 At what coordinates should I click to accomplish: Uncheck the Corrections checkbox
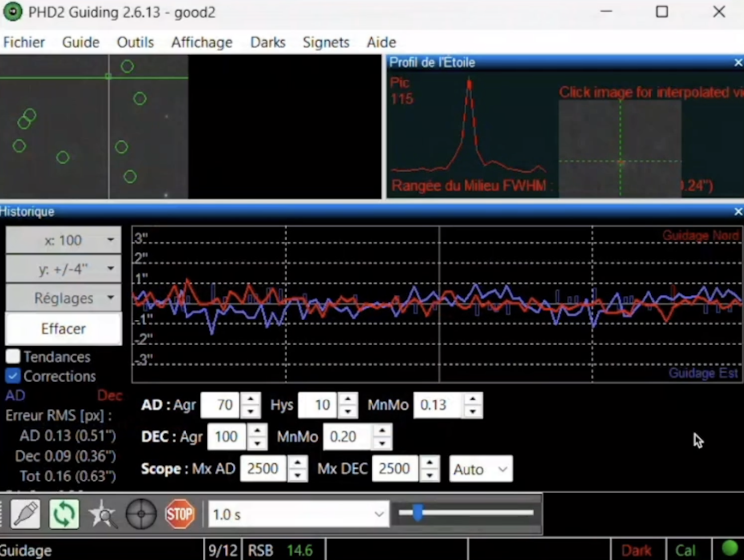coord(13,376)
